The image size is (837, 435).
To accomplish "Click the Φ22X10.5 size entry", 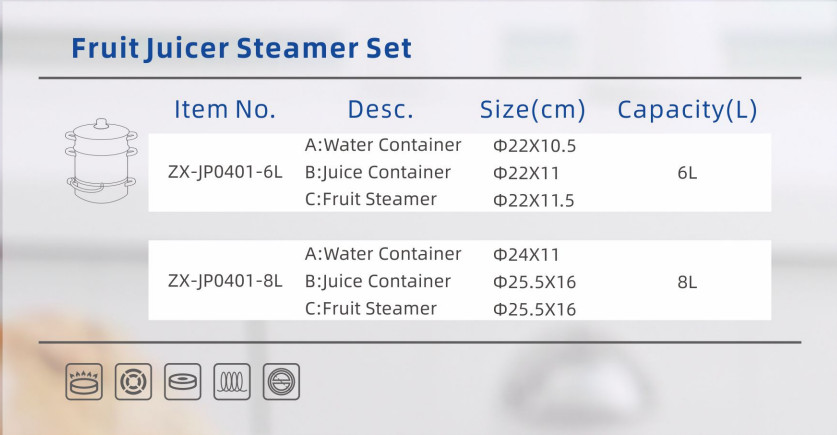I will pyautogui.click(x=534, y=146).
